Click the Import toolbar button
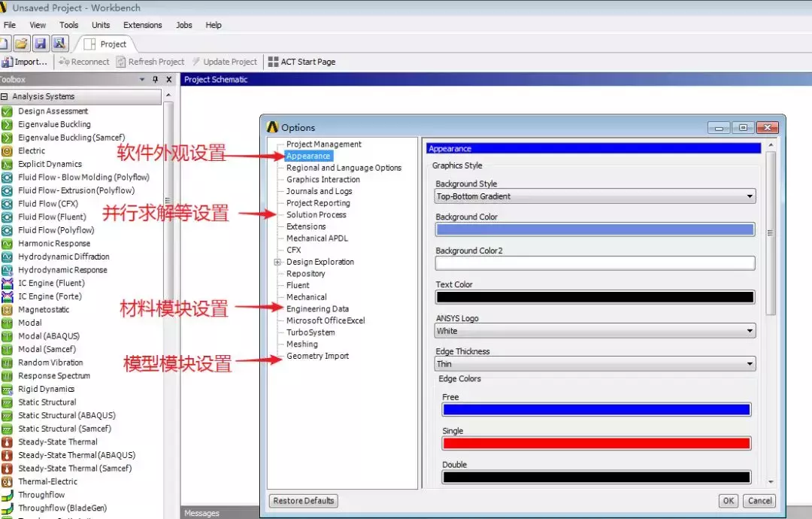 click(x=25, y=62)
